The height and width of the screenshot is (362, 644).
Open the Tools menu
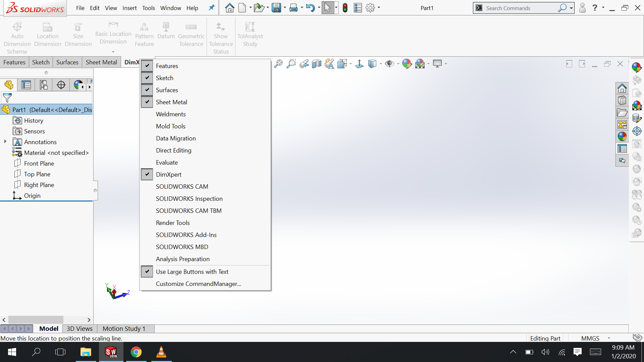tap(148, 8)
